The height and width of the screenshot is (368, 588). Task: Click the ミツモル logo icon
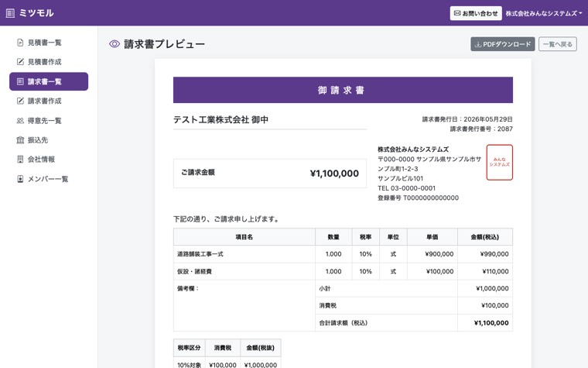pyautogui.click(x=11, y=13)
